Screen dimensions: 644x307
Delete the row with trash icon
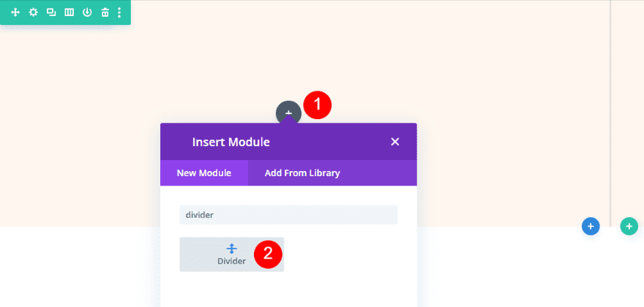(105, 12)
